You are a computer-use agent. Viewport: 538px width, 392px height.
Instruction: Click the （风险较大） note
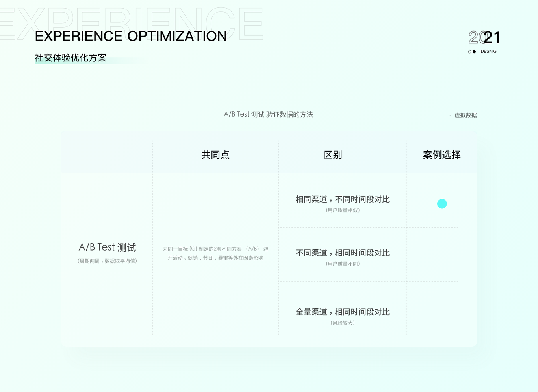coord(343,323)
